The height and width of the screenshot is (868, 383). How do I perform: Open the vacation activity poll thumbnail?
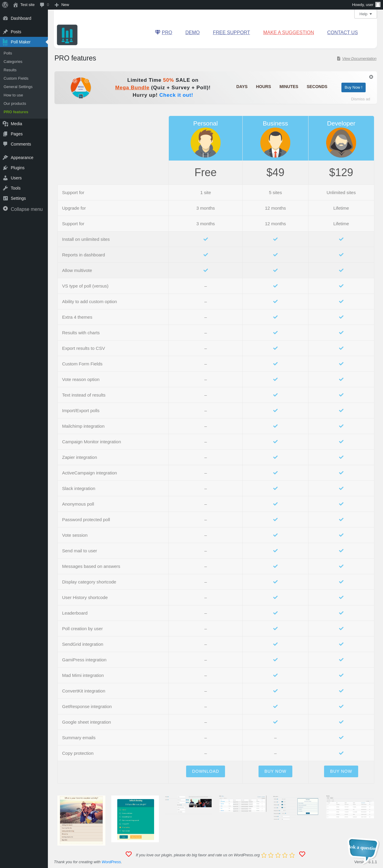point(81,820)
